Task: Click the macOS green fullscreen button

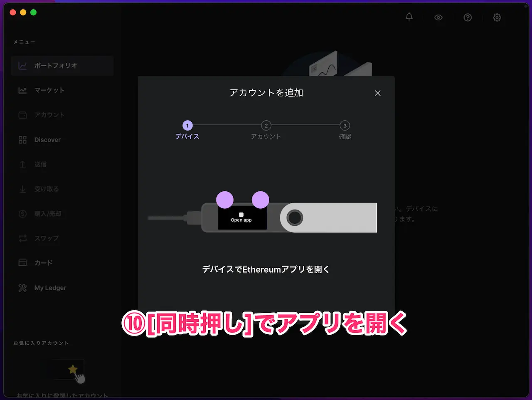Action: pos(34,12)
